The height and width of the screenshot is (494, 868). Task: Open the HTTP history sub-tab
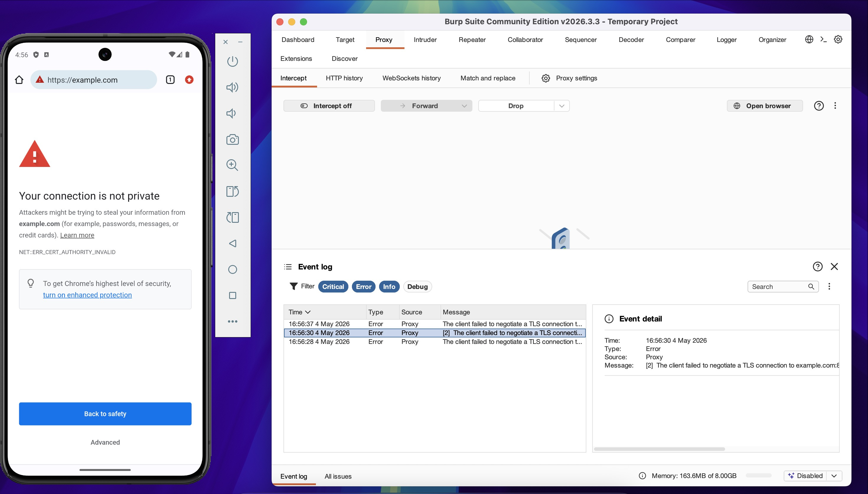[x=344, y=78]
